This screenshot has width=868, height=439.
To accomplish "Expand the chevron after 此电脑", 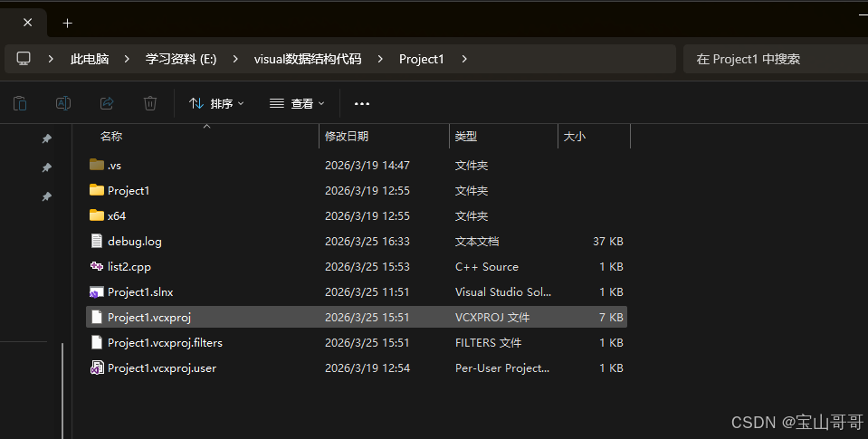I will pos(127,59).
